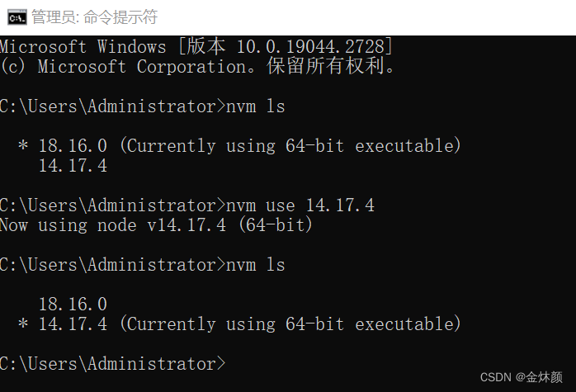This screenshot has height=392, width=576.
Task: Click the 管理员: 命令提示符 window title
Action: click(94, 17)
